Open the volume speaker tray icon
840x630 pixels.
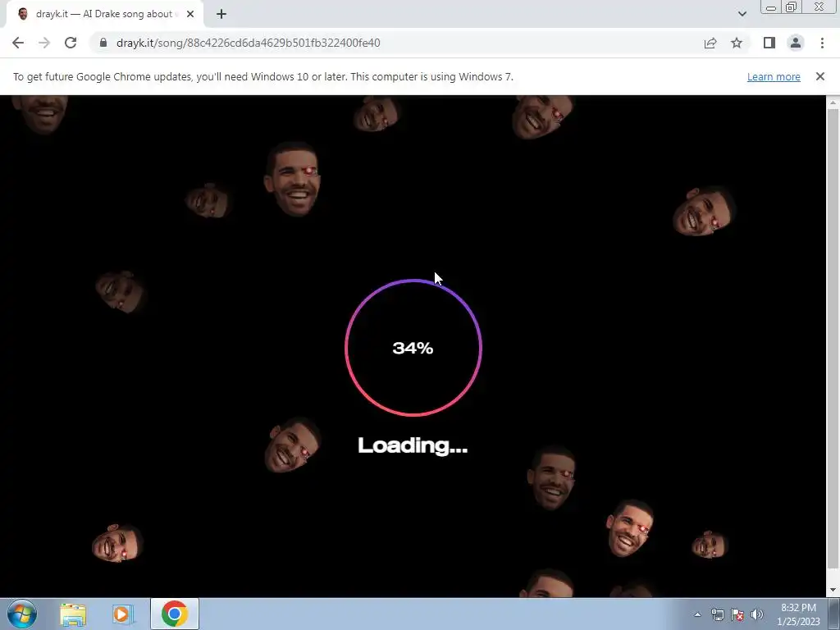756,615
